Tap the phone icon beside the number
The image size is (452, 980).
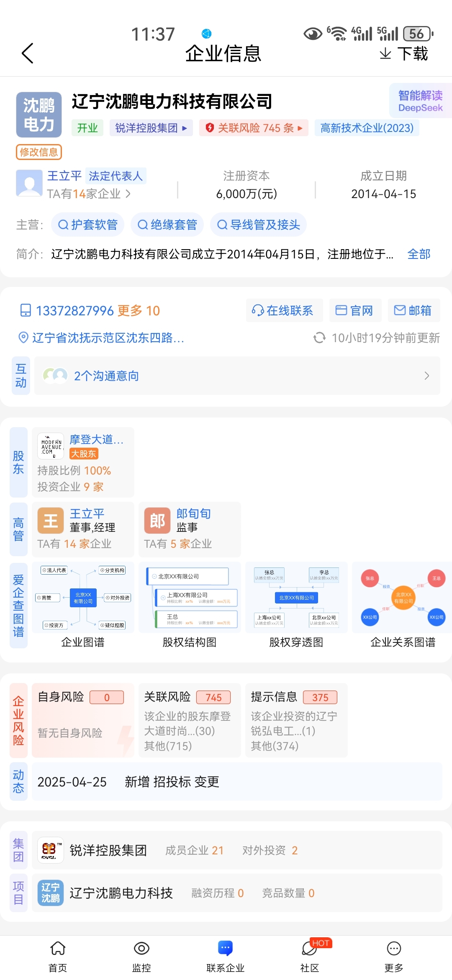26,311
